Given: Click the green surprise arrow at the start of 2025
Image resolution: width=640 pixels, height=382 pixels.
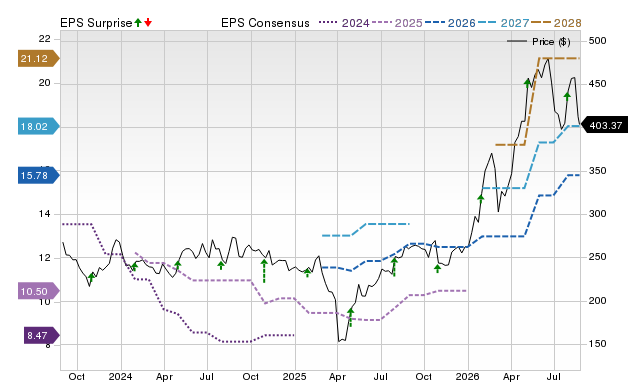Looking at the screenshot, I should pyautogui.click(x=307, y=273).
